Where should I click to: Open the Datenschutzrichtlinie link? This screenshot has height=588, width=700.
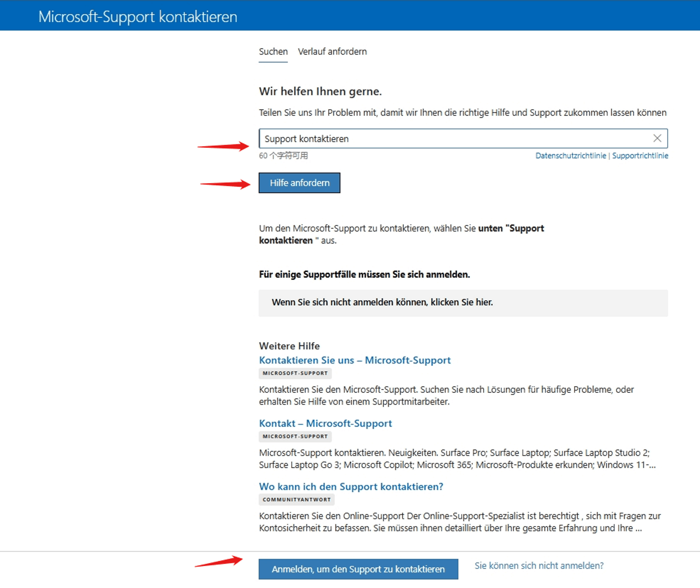pos(570,156)
